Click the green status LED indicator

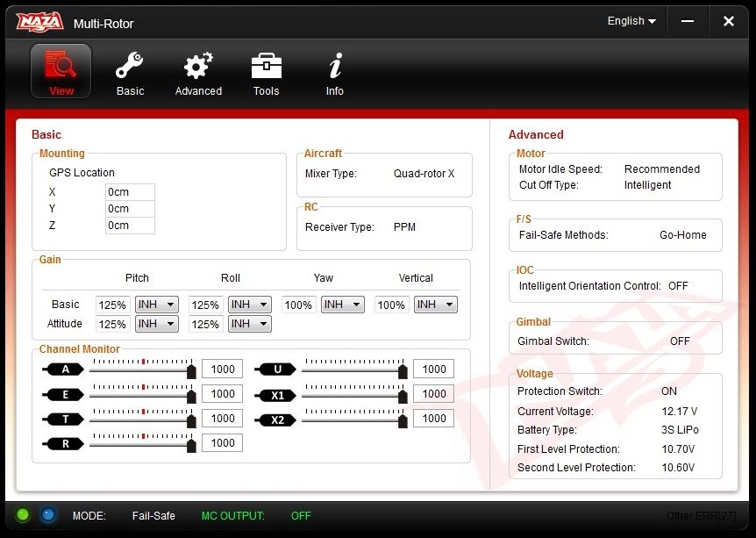point(23,515)
